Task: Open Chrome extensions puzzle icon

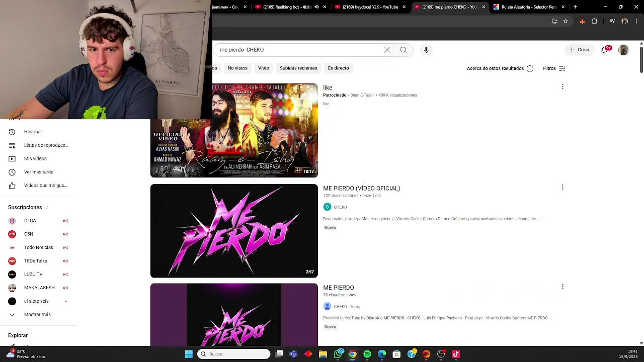Action: [595, 21]
